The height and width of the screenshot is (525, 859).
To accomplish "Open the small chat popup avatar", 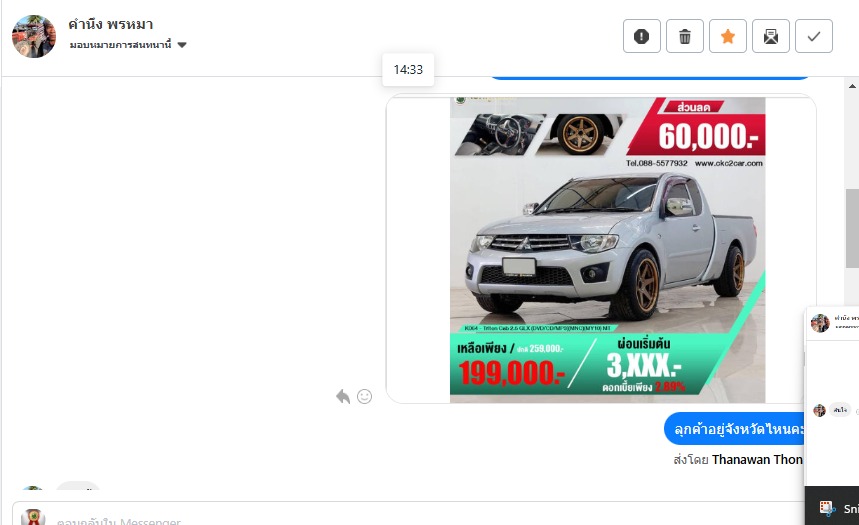I will [x=820, y=323].
